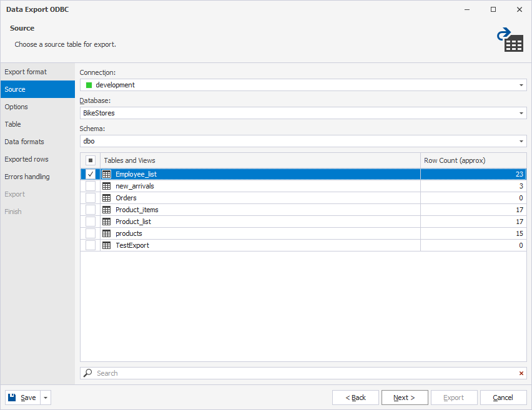Click the table icon next to Employee_list
532x410 pixels.
pyautogui.click(x=107, y=174)
